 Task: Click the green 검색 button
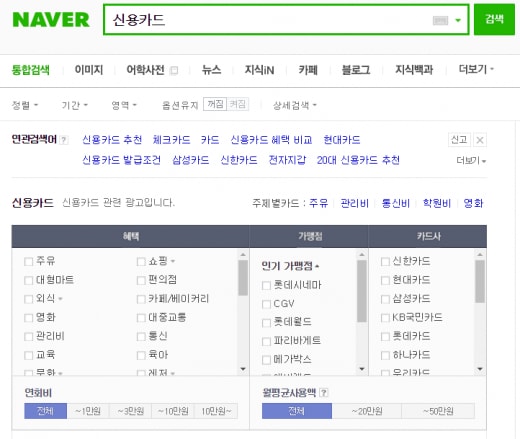[x=494, y=19]
